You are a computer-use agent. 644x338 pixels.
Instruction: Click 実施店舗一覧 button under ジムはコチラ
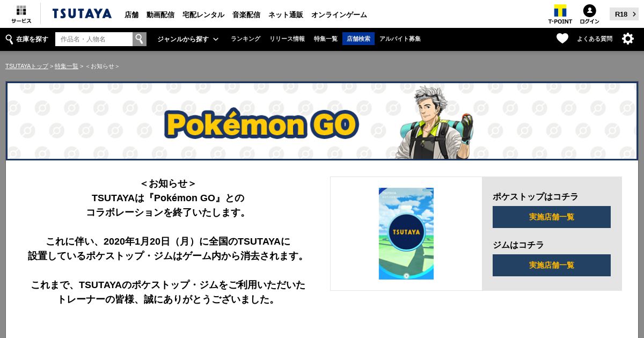552,265
